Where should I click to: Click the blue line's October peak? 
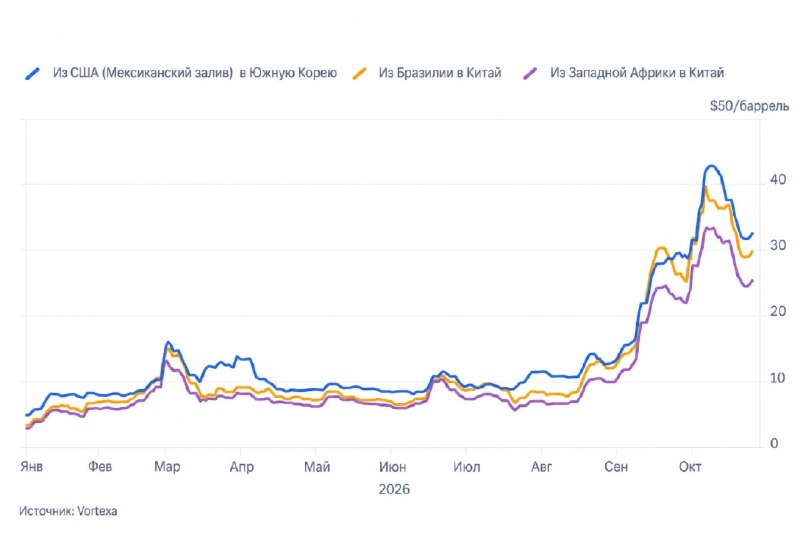[711, 166]
